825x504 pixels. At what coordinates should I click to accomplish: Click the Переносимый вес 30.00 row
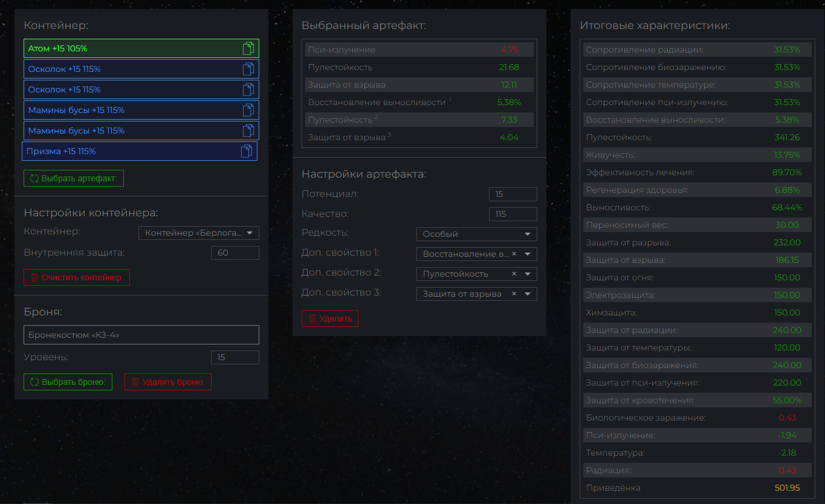697,225
